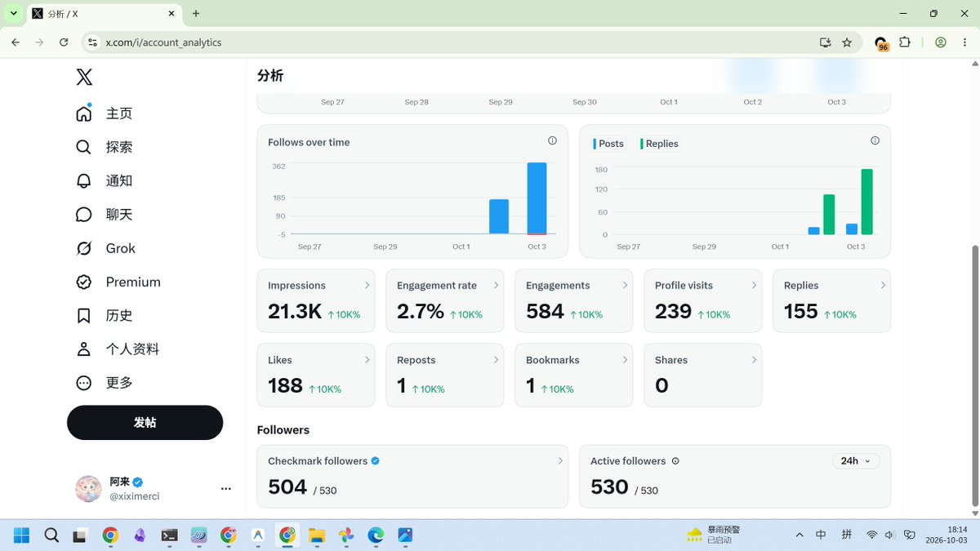The image size is (980, 551).
Task: Open a new browser tab
Action: tap(196, 14)
